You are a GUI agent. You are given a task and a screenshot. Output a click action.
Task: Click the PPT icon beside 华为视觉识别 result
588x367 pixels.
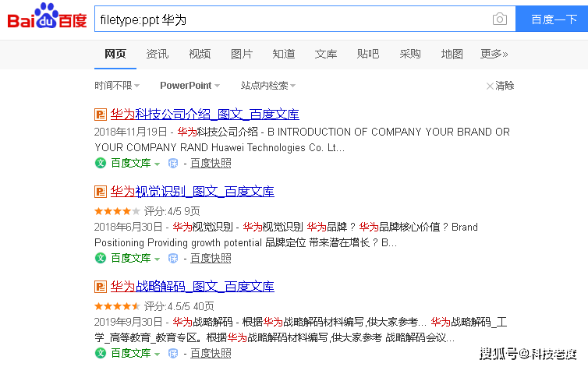[x=101, y=192]
